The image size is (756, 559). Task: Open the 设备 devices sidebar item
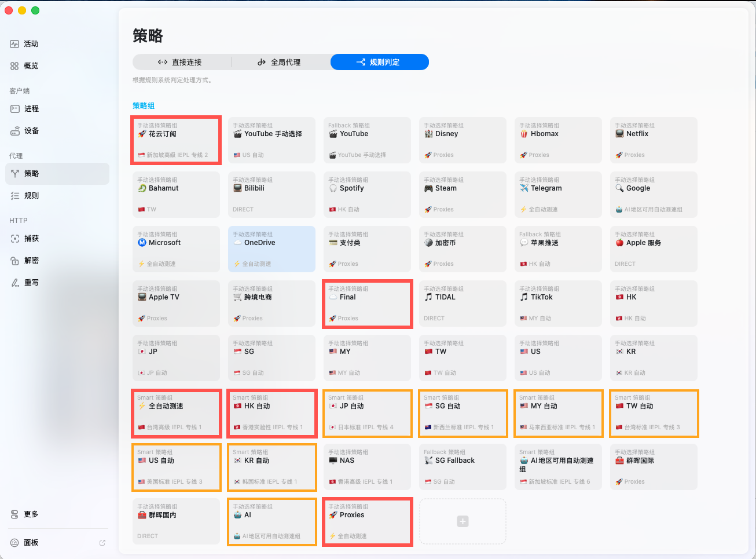point(57,131)
